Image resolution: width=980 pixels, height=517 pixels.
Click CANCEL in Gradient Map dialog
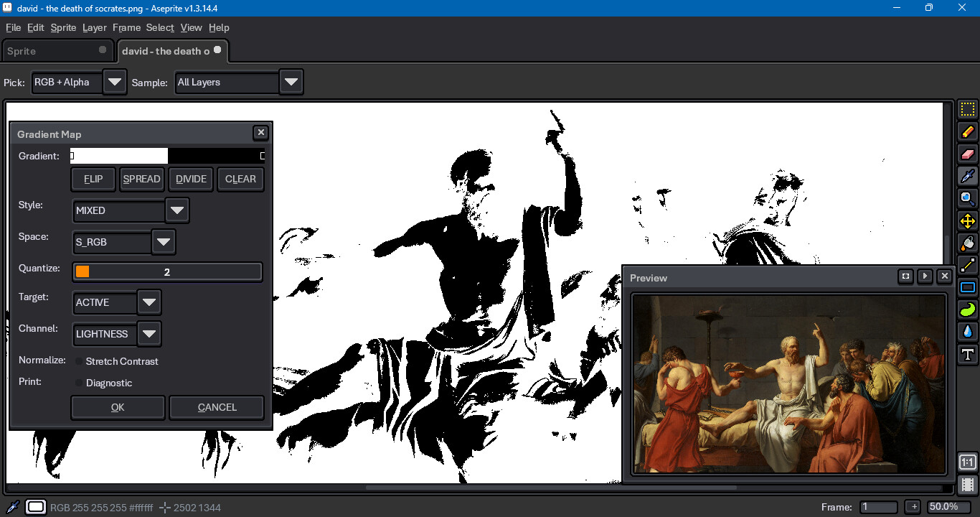pyautogui.click(x=217, y=407)
